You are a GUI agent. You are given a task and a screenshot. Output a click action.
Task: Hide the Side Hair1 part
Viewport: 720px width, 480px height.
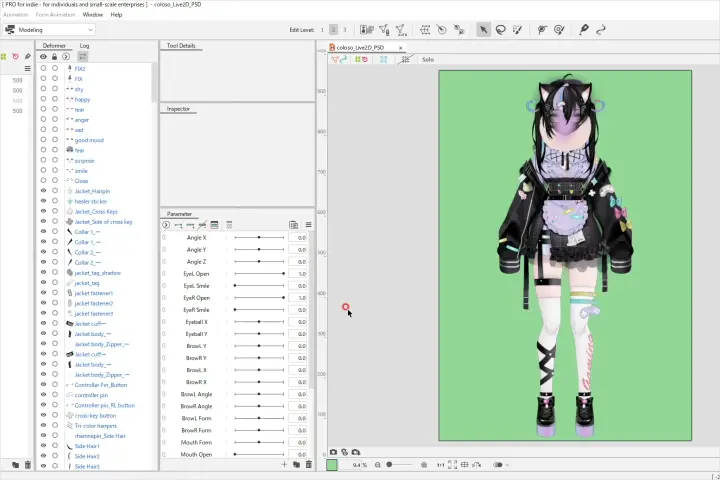point(43,446)
